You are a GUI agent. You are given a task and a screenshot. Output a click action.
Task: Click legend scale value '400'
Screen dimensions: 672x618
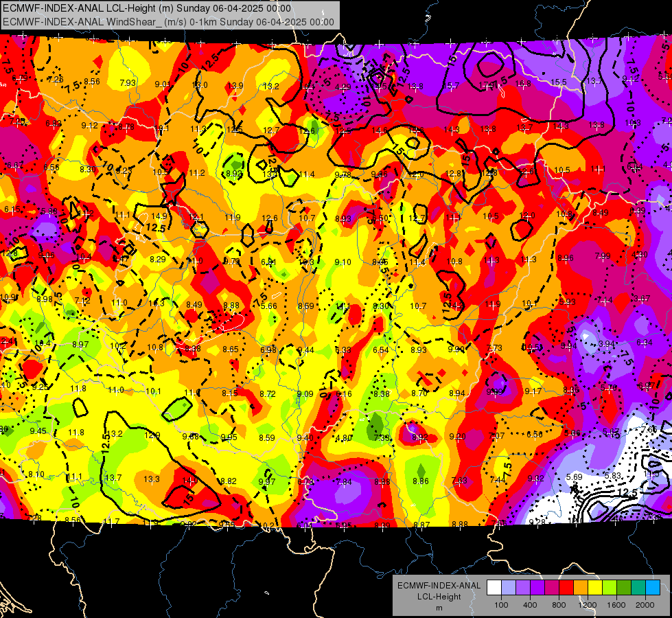pyautogui.click(x=530, y=605)
